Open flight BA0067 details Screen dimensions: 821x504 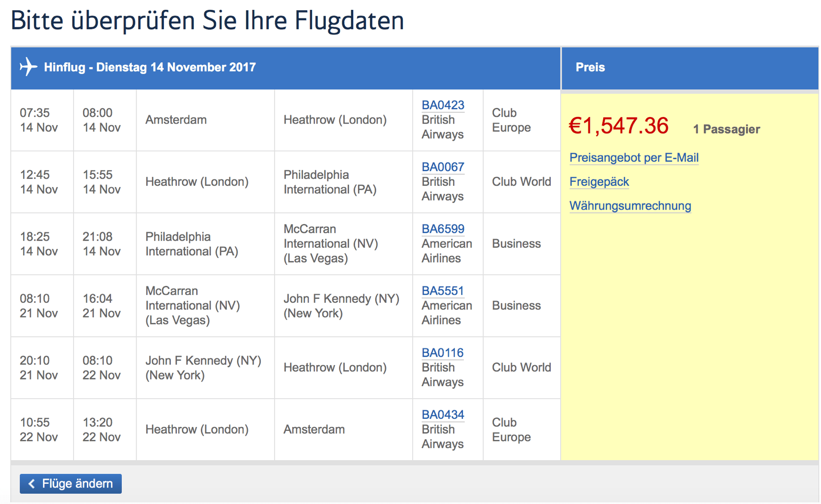tap(443, 167)
